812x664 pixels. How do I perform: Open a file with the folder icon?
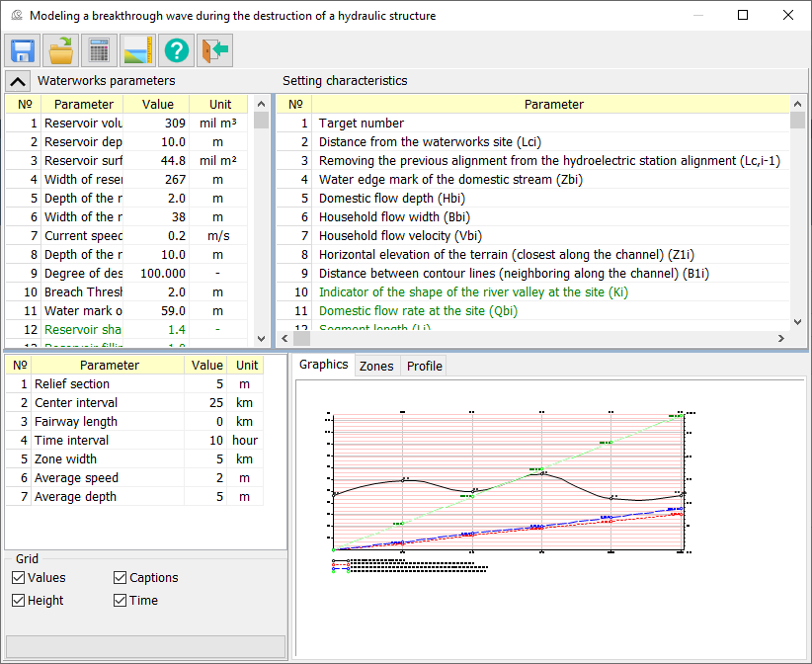tap(61, 50)
